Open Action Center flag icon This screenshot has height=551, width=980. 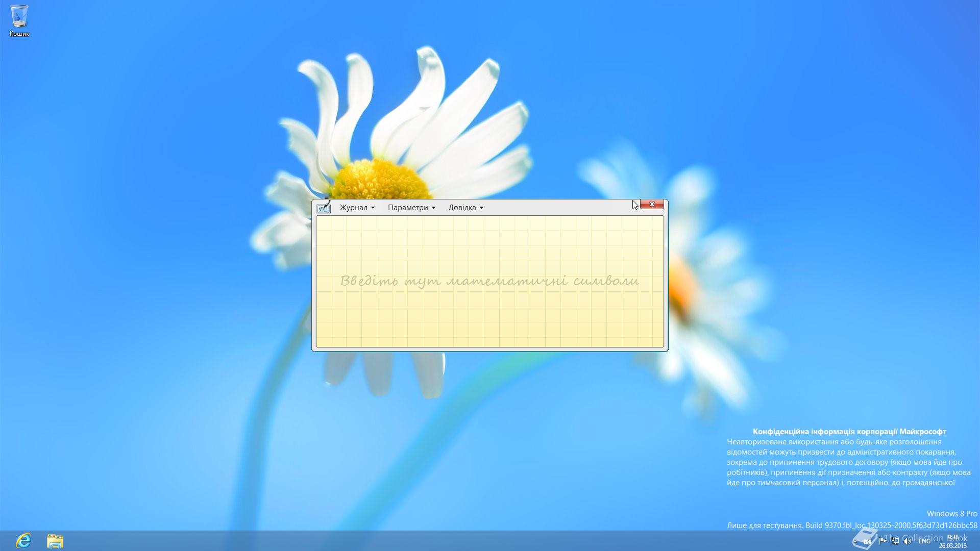[x=883, y=541]
